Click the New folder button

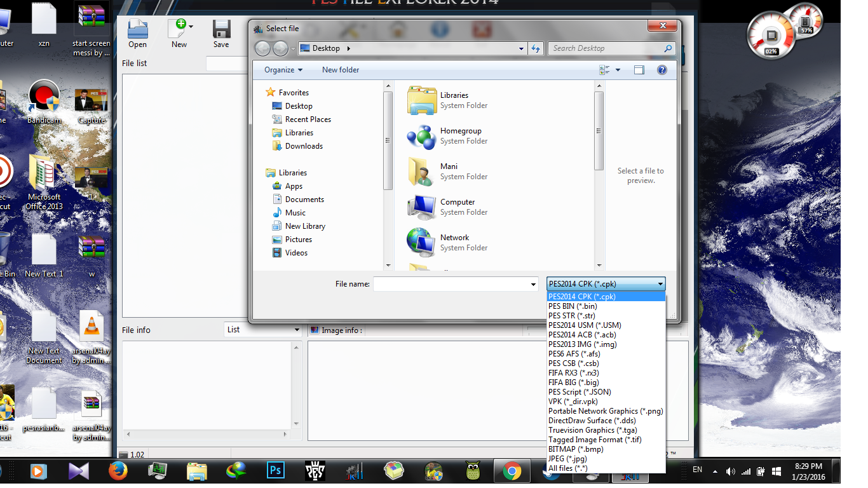point(341,70)
